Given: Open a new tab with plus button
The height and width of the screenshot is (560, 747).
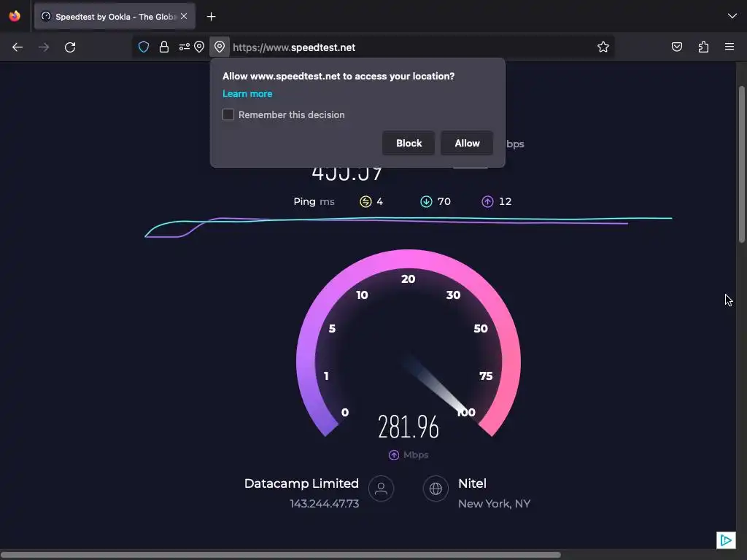Looking at the screenshot, I should (211, 17).
